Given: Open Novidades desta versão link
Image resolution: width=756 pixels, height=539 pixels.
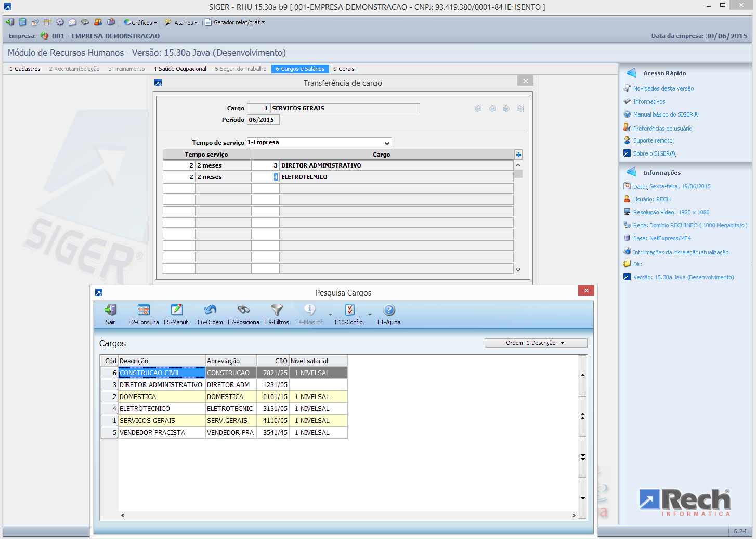Looking at the screenshot, I should [x=663, y=88].
